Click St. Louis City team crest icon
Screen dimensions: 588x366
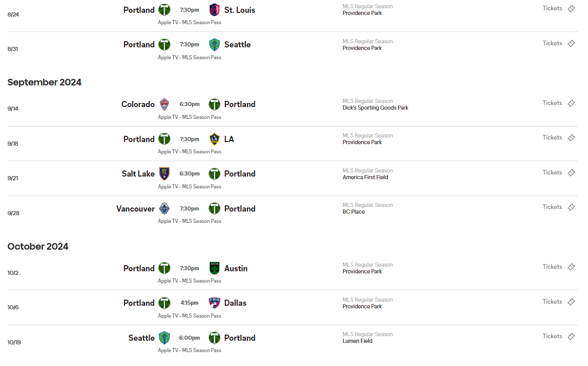tap(215, 10)
